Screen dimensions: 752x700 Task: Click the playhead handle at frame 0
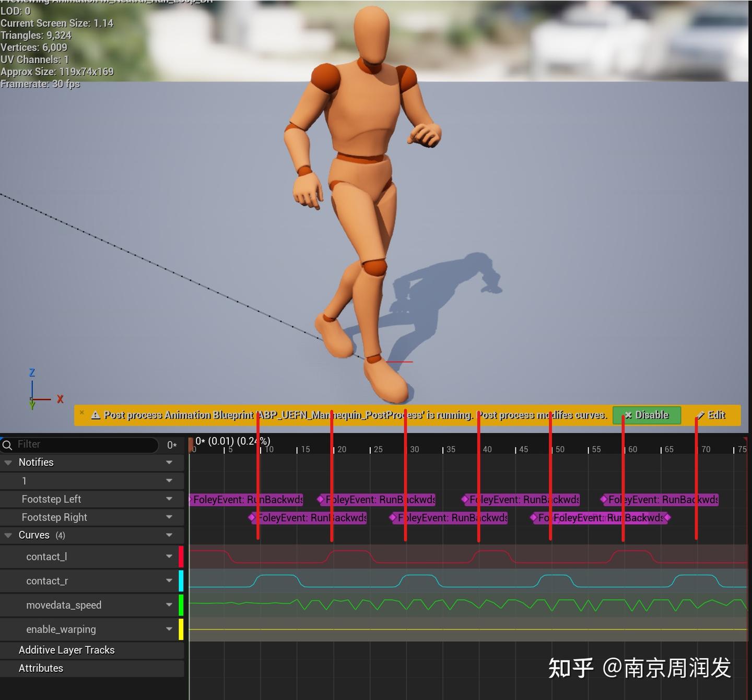click(191, 445)
